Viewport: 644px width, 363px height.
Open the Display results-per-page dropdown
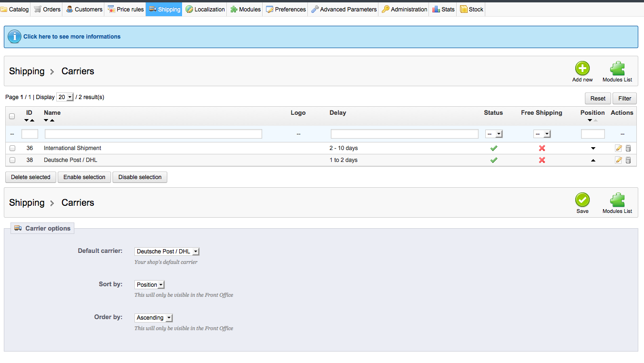coord(65,97)
